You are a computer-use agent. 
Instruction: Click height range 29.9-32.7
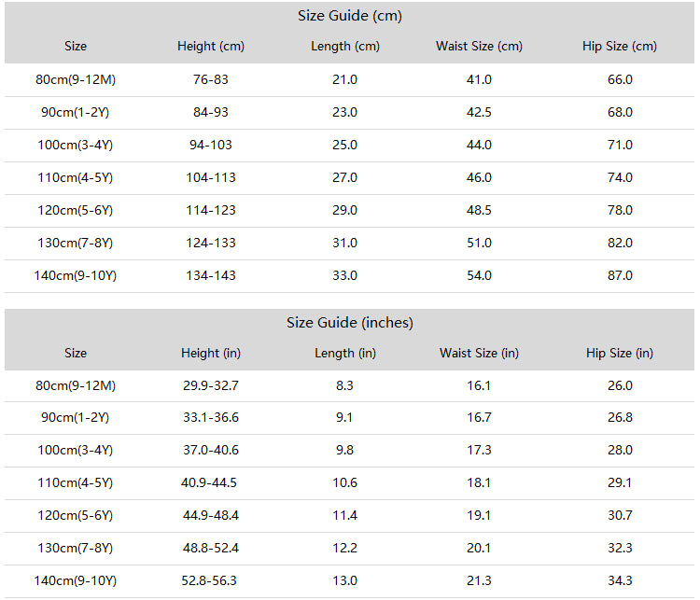(x=211, y=385)
